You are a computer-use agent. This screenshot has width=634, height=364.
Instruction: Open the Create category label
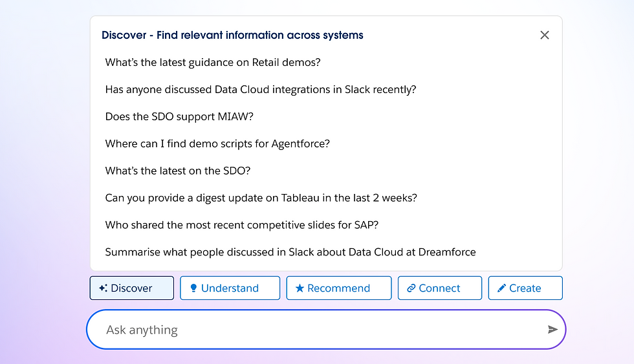pos(525,288)
